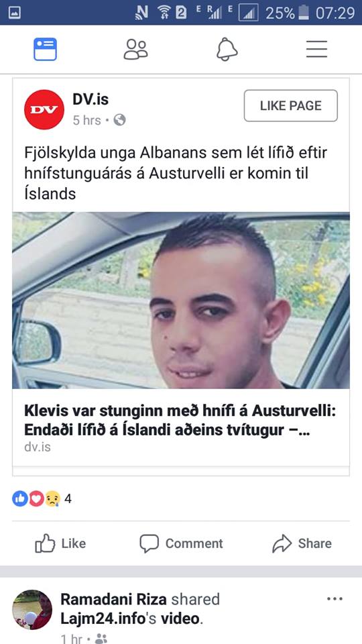This screenshot has width=362, height=644.
Task: Open the three-dots menu on Ramadani's post
Action: pos(335,599)
